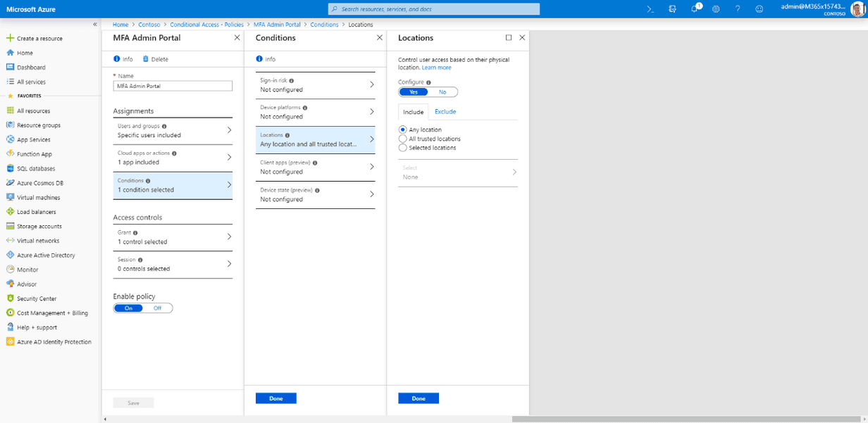Open the Grant access controls row

pos(173,237)
